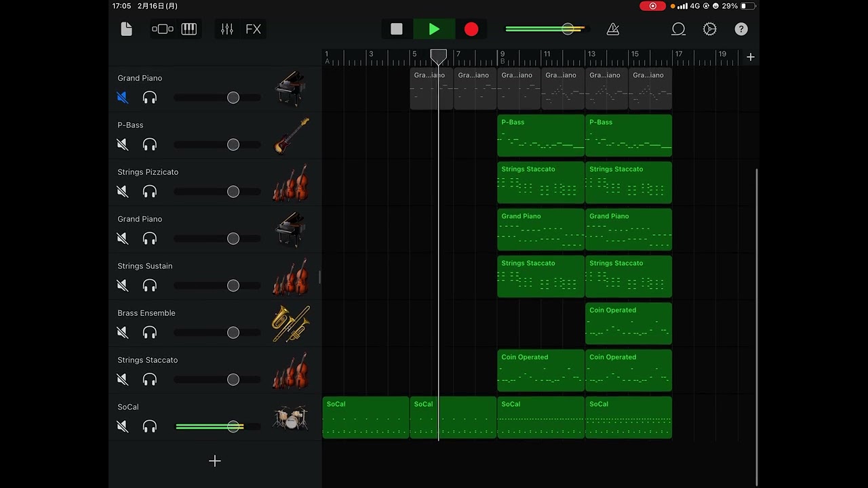Open the Help question mark
Screen dimensions: 868x488
click(741, 29)
